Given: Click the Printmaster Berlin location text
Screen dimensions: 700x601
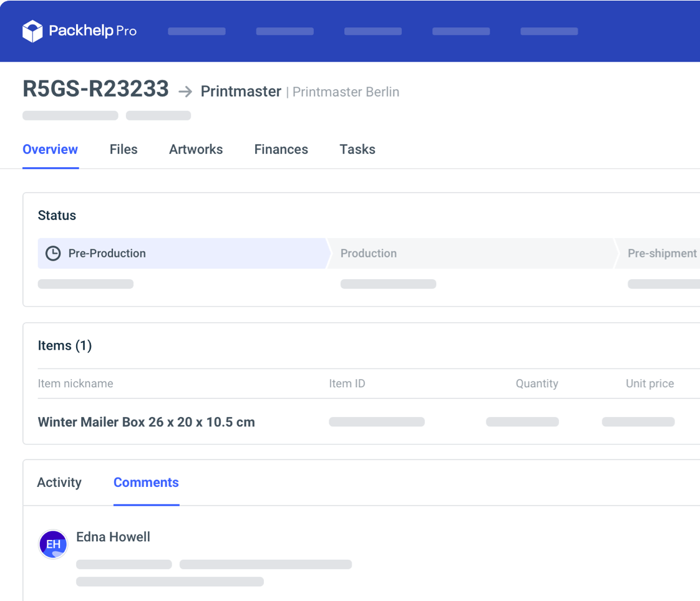Looking at the screenshot, I should pyautogui.click(x=346, y=92).
